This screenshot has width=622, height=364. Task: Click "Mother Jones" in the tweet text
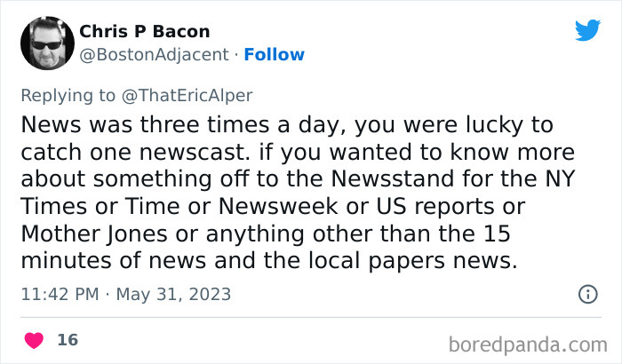(x=84, y=237)
